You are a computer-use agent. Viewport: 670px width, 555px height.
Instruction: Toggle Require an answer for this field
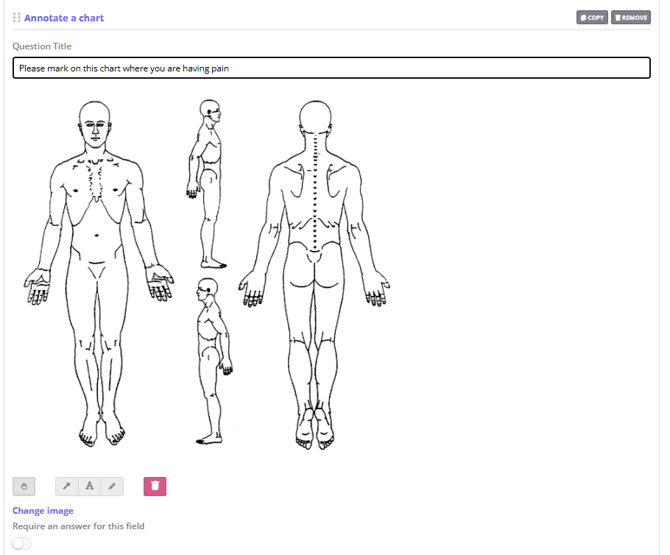click(x=22, y=543)
